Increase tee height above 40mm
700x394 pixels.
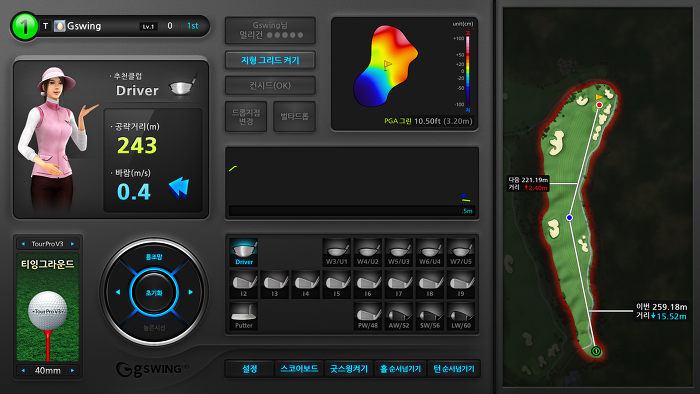pyautogui.click(x=72, y=370)
